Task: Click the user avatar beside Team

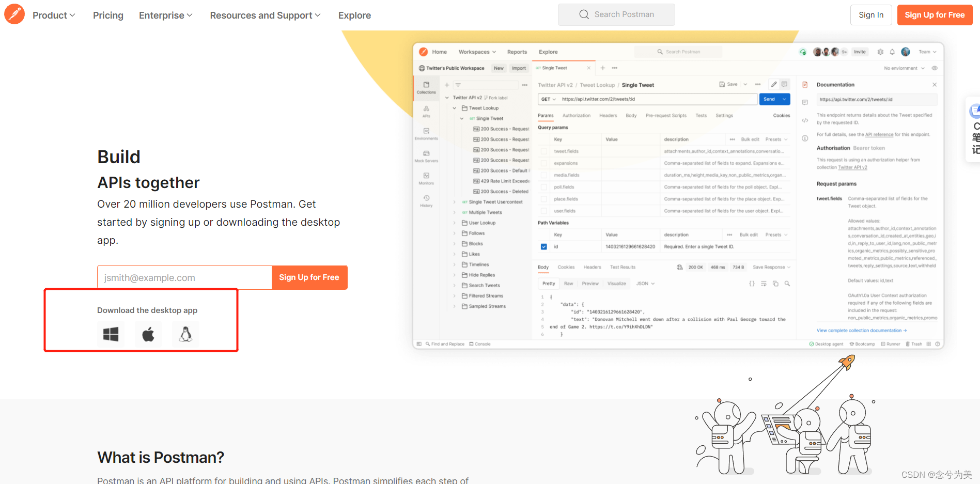Action: [906, 52]
